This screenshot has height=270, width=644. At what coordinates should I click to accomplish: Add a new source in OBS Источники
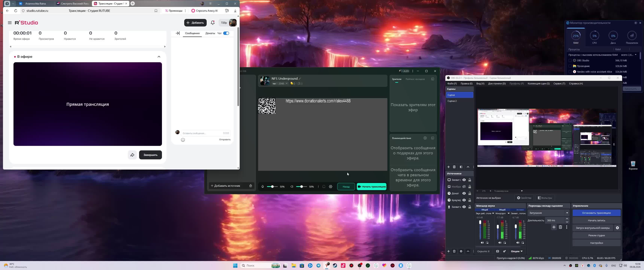coord(449,251)
